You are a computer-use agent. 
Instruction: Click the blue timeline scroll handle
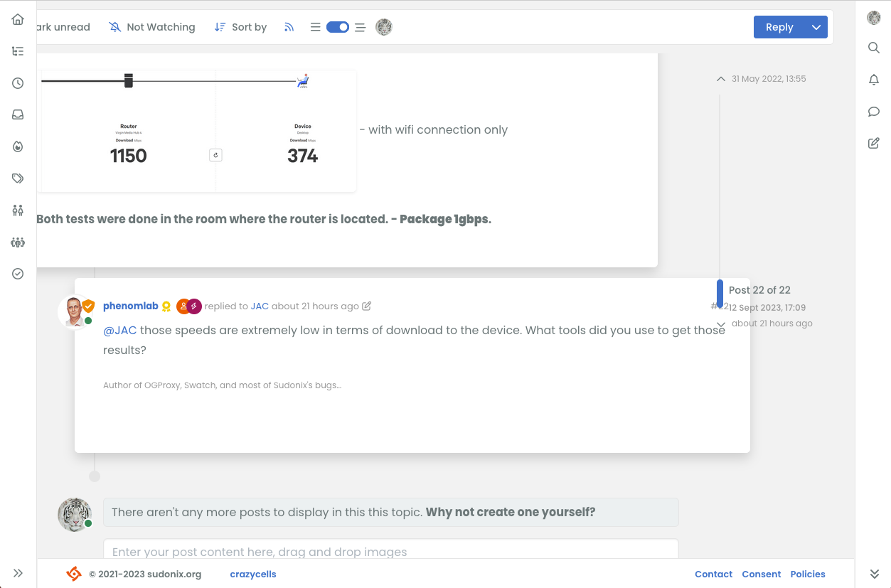[x=720, y=293]
